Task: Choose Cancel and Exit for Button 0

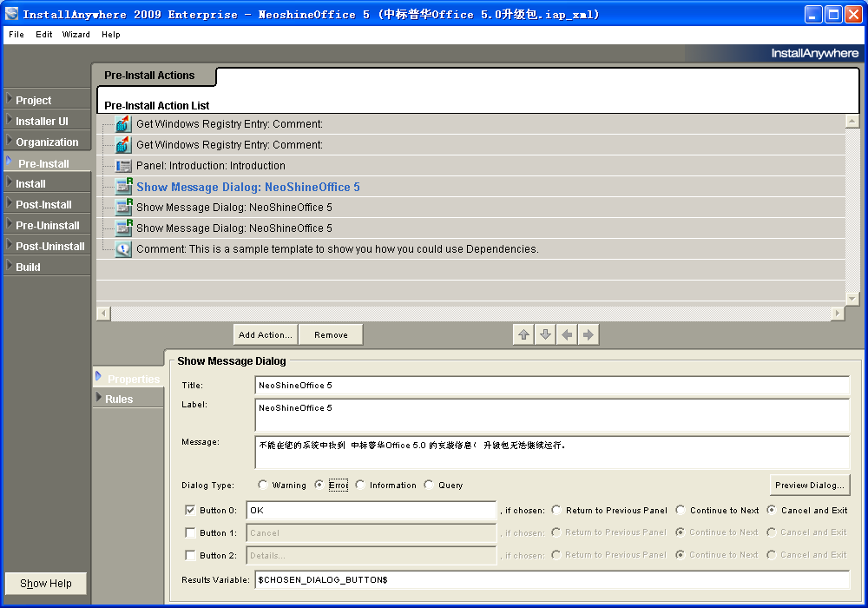Action: tap(771, 510)
